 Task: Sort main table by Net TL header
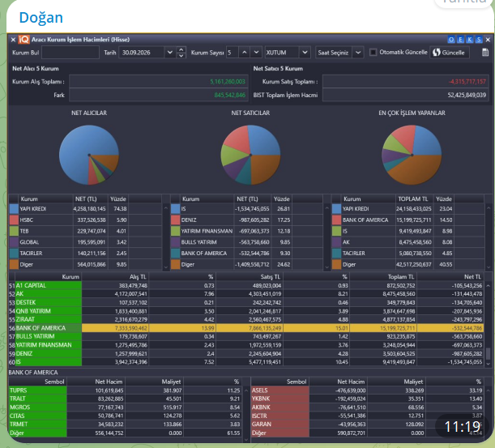[450, 277]
